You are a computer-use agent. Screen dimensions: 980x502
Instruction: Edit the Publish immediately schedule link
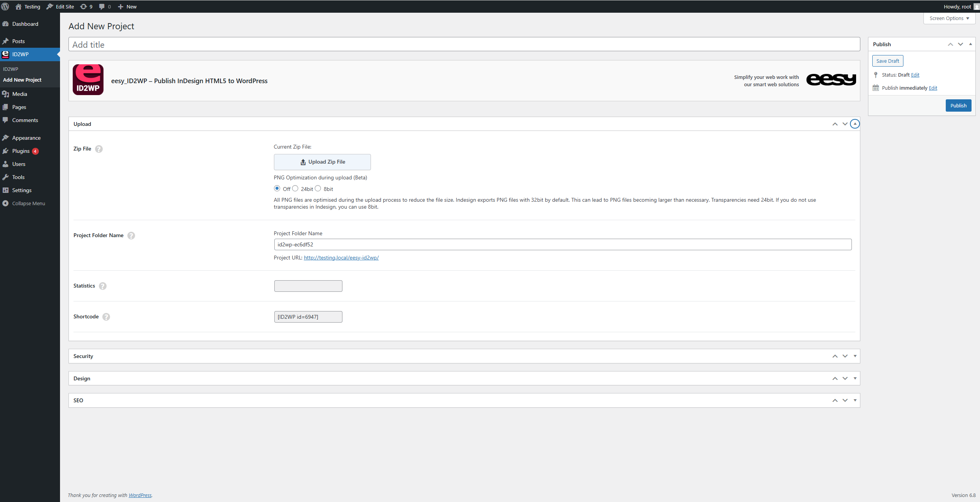pyautogui.click(x=933, y=88)
